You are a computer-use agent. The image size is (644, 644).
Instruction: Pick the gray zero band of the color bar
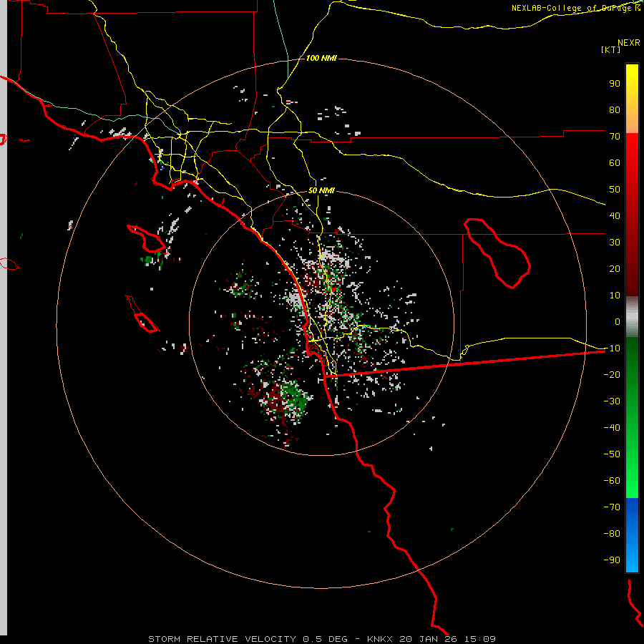(x=632, y=317)
